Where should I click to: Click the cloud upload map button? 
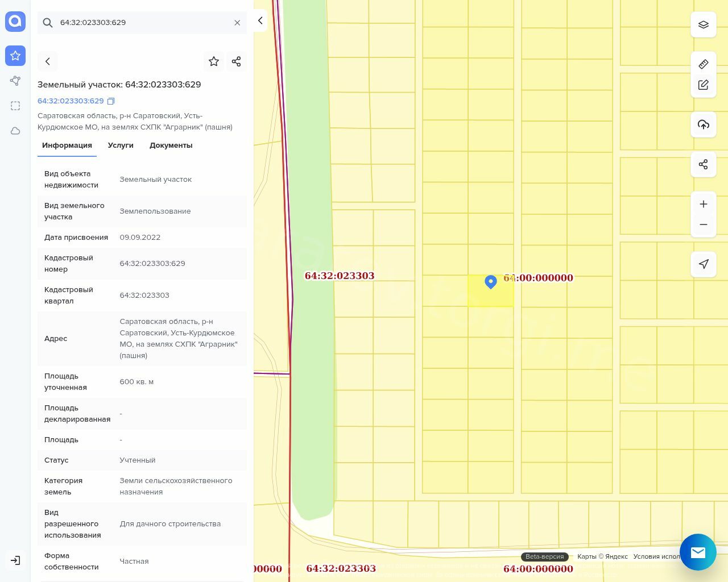[704, 124]
